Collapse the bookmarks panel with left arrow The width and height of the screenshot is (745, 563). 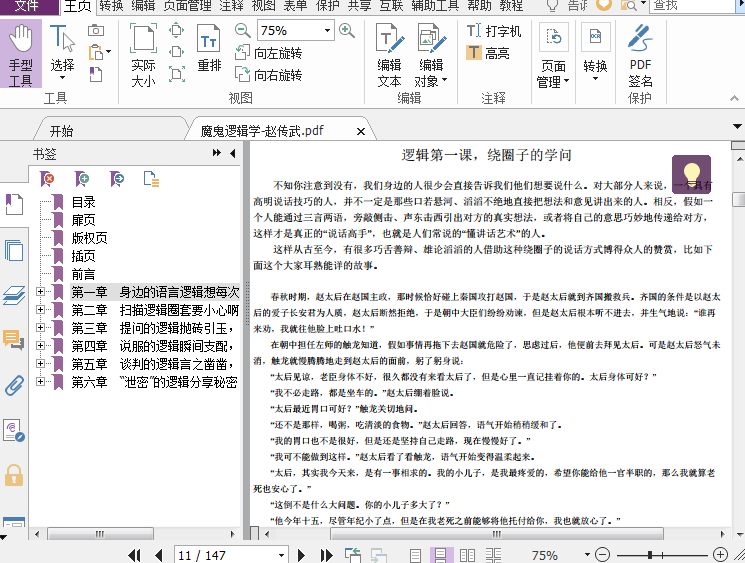pos(232,153)
